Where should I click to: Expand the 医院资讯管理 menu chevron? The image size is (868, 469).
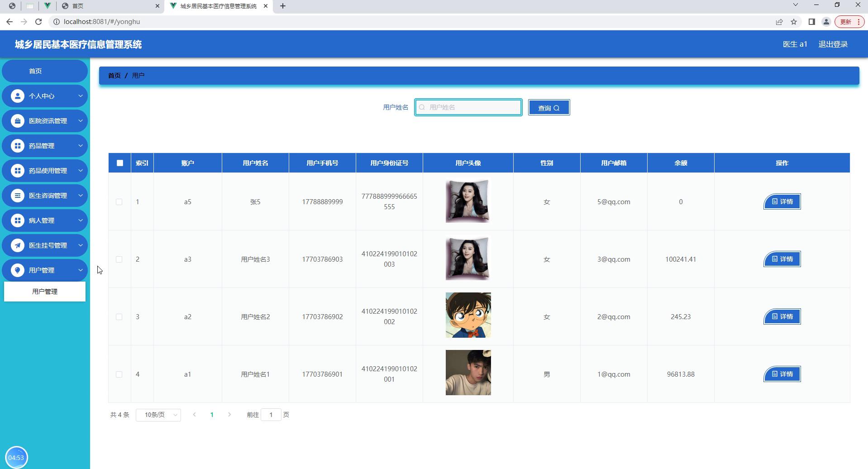point(80,121)
